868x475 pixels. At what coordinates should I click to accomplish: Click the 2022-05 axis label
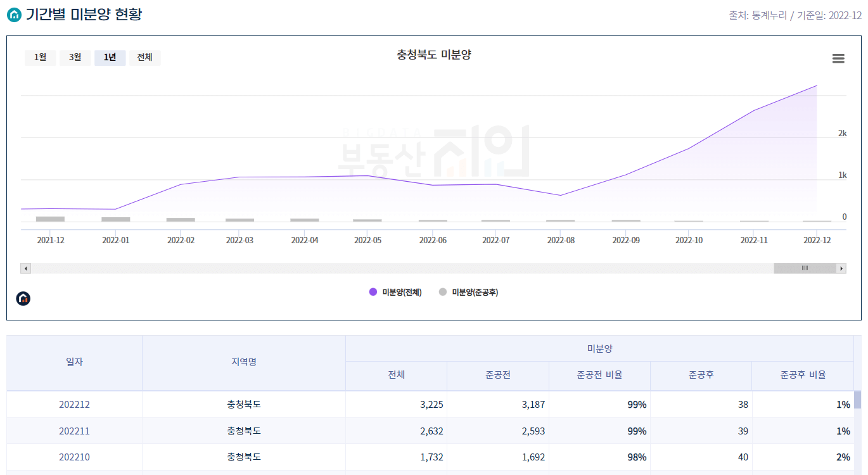tap(367, 241)
